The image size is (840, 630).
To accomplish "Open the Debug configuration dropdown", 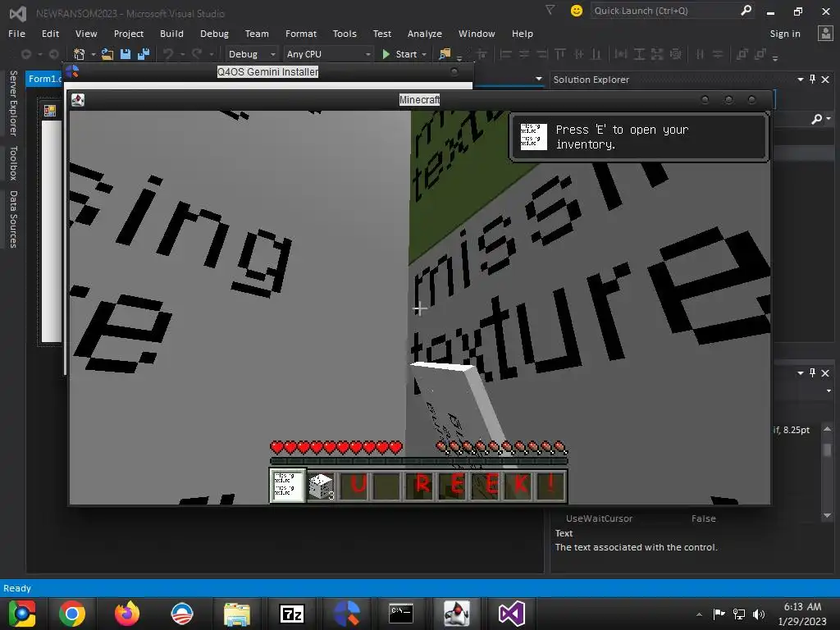I will pyautogui.click(x=251, y=54).
